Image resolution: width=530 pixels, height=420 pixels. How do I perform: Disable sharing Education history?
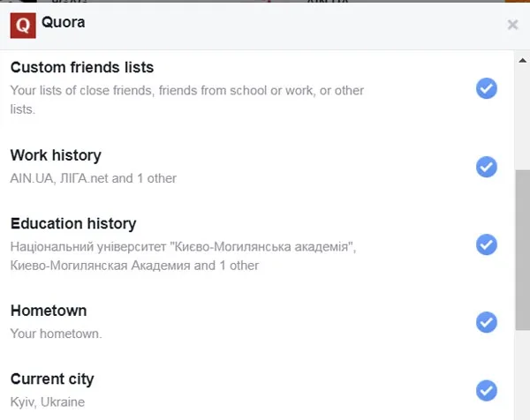487,244
